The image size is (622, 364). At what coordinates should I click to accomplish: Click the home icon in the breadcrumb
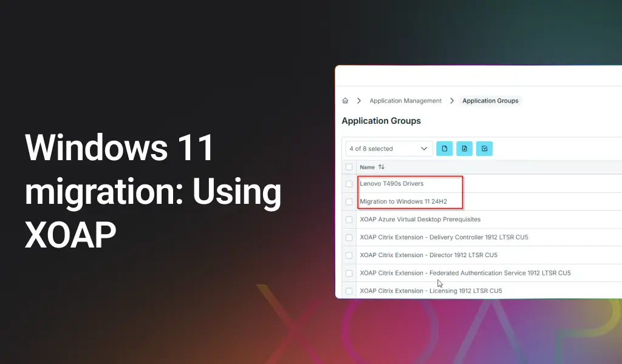(x=344, y=101)
